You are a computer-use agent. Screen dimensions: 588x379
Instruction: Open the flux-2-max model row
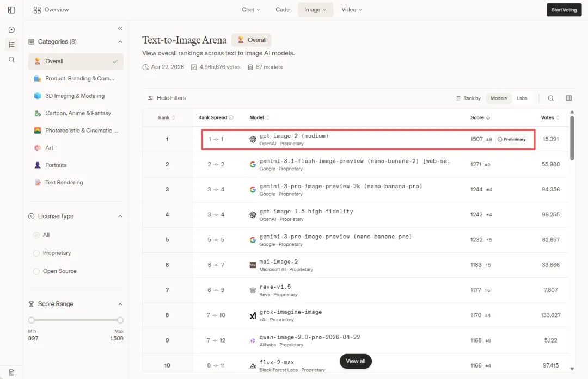coord(356,363)
